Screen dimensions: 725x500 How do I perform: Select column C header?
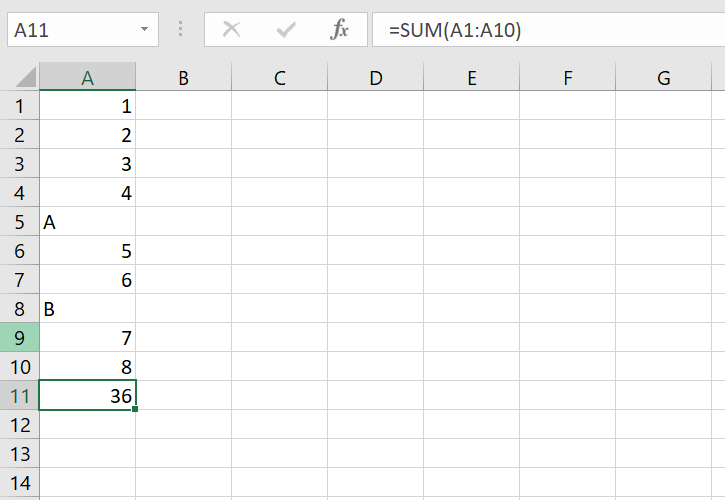pyautogui.click(x=279, y=77)
